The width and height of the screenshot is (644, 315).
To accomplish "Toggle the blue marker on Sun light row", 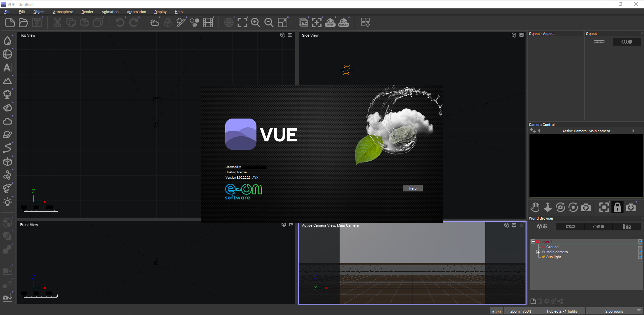I will tap(640, 257).
